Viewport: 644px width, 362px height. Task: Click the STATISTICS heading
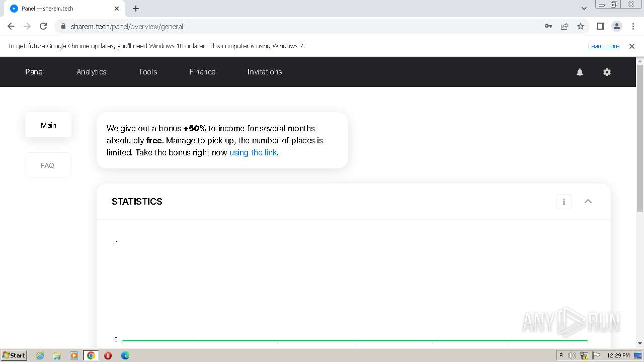(137, 202)
